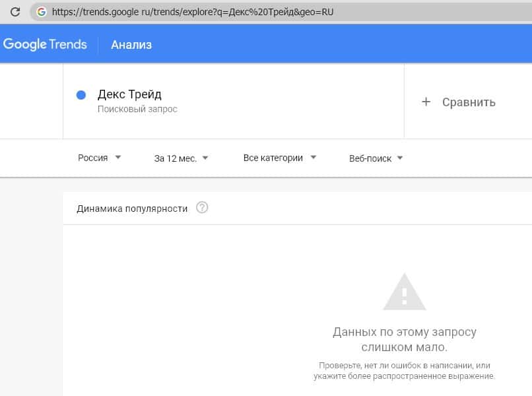This screenshot has width=532, height=396.
Task: Select the Динамика популярности panel heading
Action: coord(132,209)
